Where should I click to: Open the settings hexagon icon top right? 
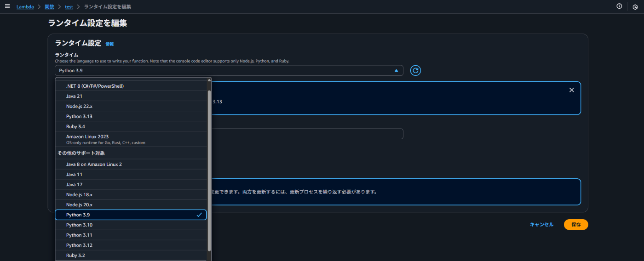634,7
